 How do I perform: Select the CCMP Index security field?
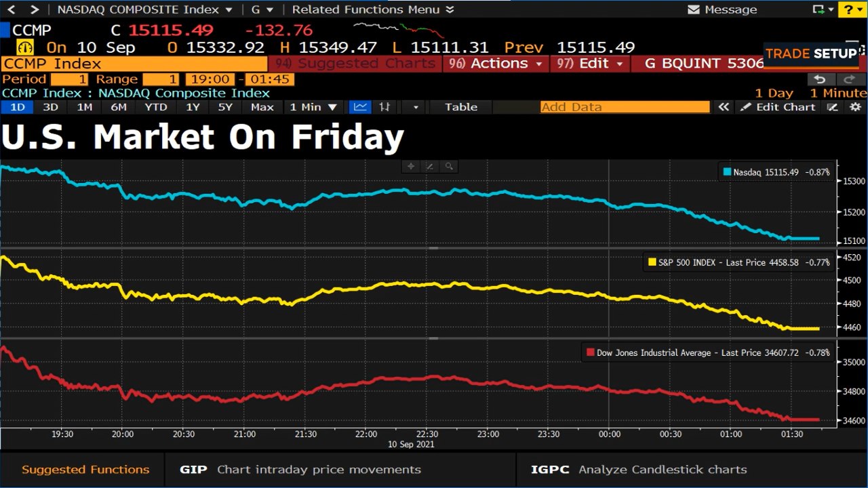click(x=134, y=64)
